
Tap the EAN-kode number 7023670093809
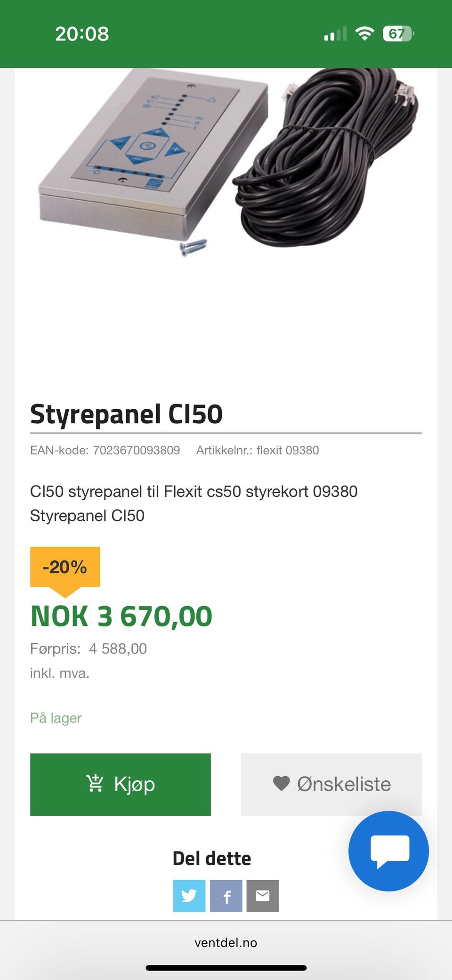click(x=136, y=450)
